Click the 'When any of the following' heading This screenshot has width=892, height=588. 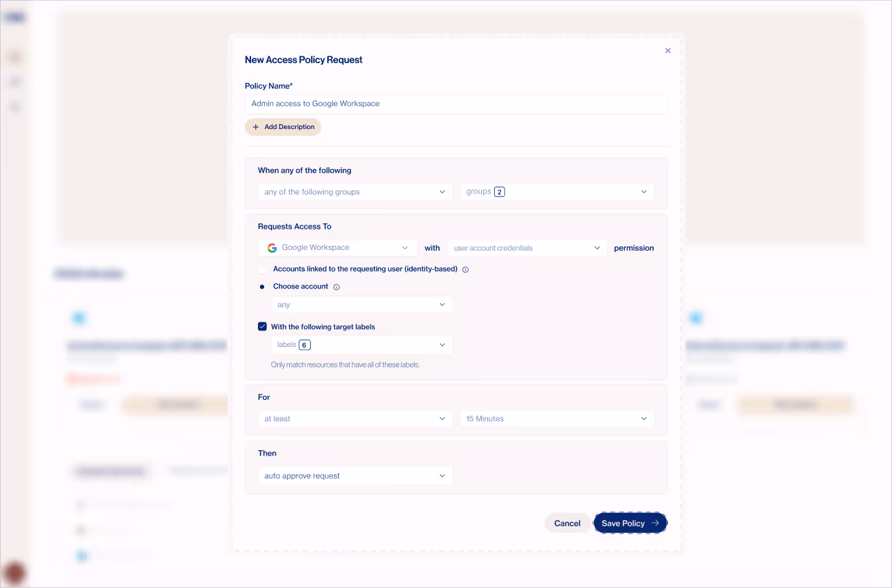click(305, 170)
